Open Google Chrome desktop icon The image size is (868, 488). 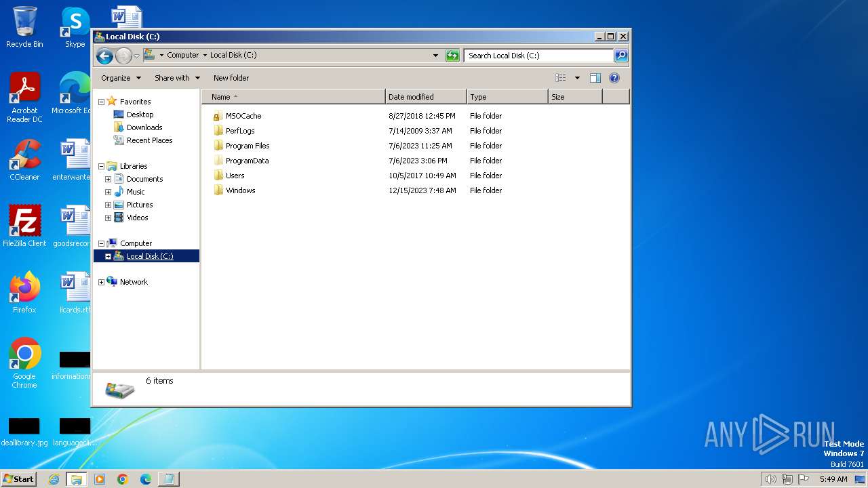coord(24,363)
